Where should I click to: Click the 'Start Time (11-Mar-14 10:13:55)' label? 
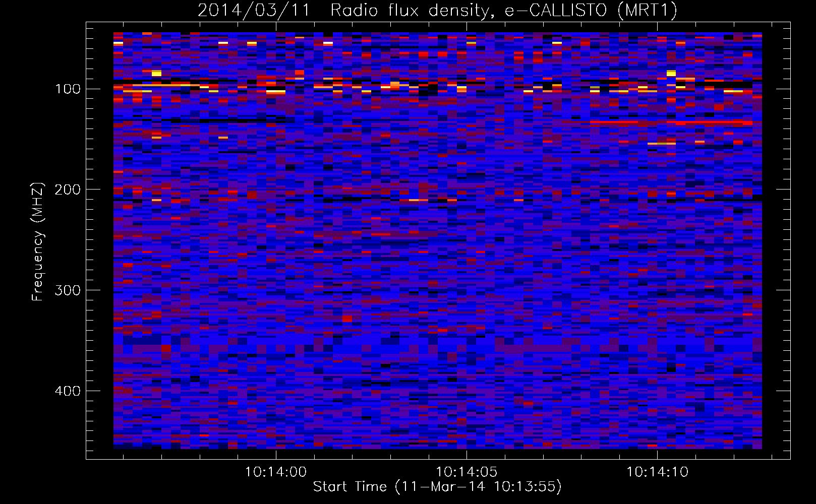pyautogui.click(x=437, y=487)
